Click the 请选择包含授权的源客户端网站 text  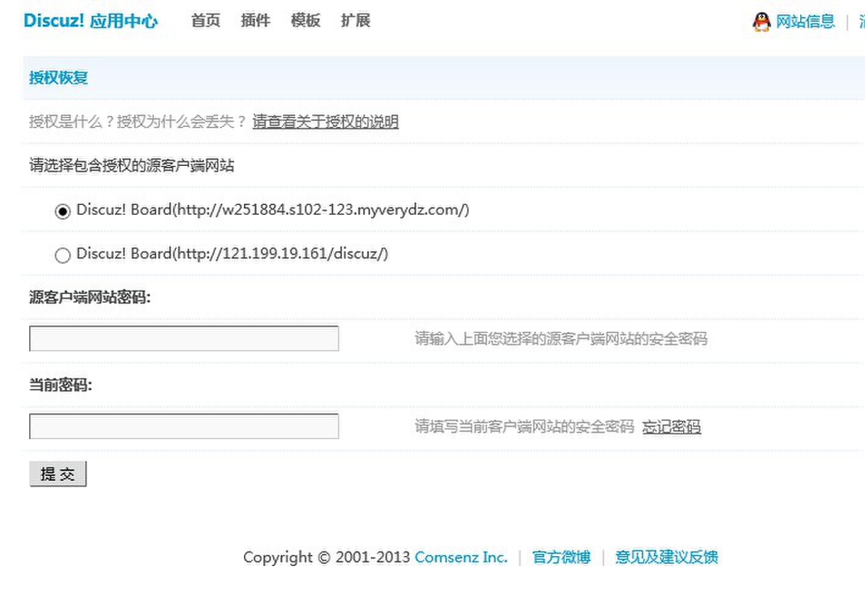[132, 165]
